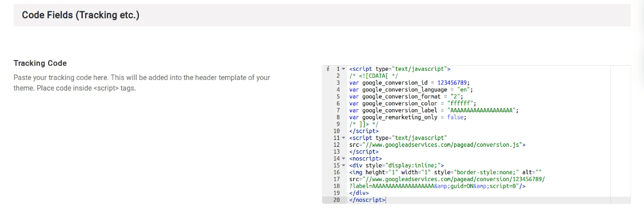Screen dimensions: 644x212
Task: Click line number 12 in the gutter
Action: coord(337,145)
